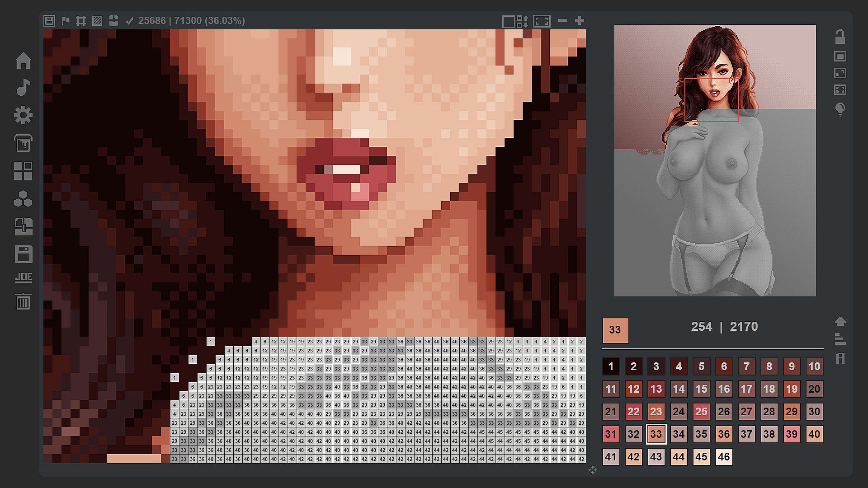The height and width of the screenshot is (488, 868).
Task: Click the up arrow above palette sort
Action: point(840,321)
